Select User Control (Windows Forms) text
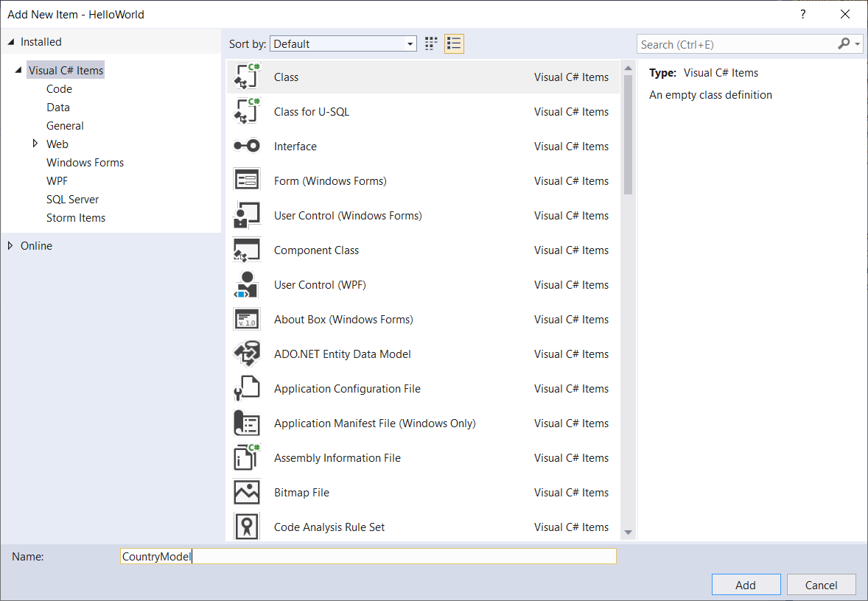868x601 pixels. pyautogui.click(x=349, y=215)
